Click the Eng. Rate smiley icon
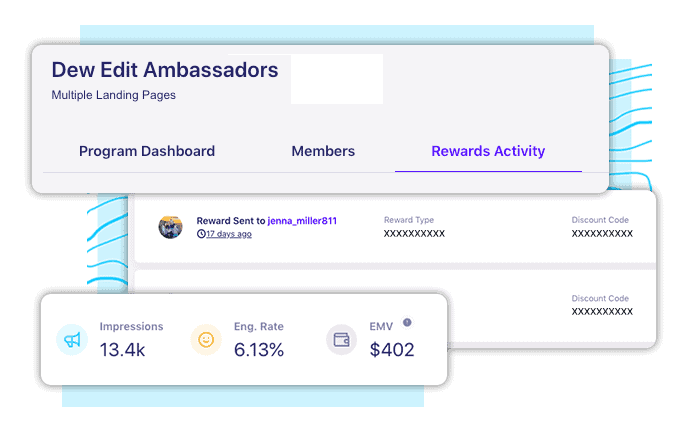The height and width of the screenshot is (435, 688). (x=206, y=340)
